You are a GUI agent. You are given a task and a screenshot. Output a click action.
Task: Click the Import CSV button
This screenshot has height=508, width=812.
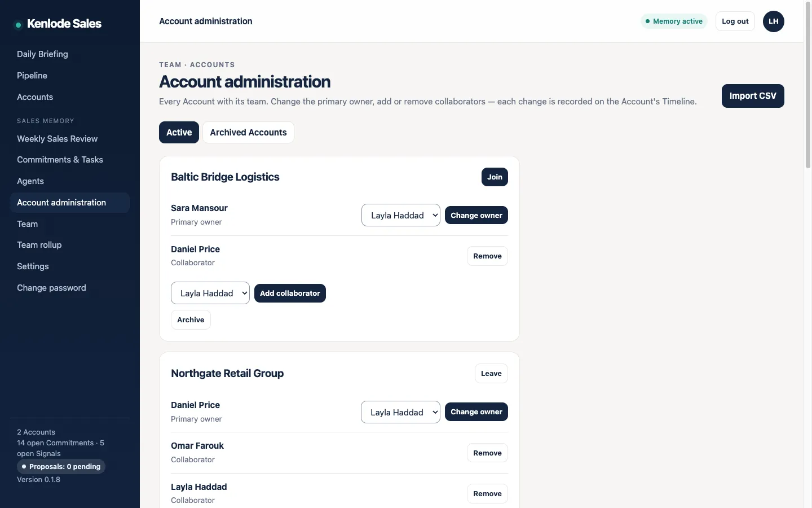click(753, 96)
